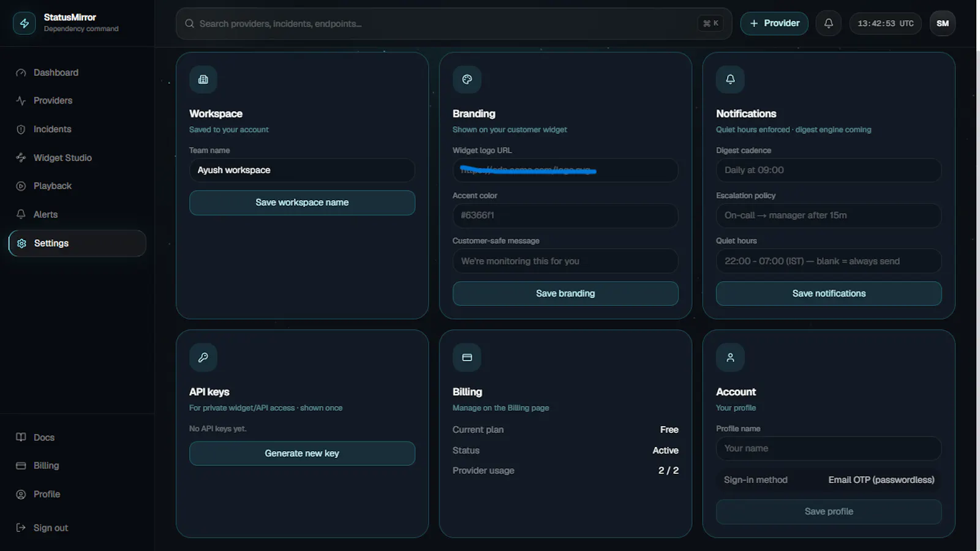Click the Billing card icon in sidebar
This screenshot has height=551, width=980.
[x=21, y=466]
